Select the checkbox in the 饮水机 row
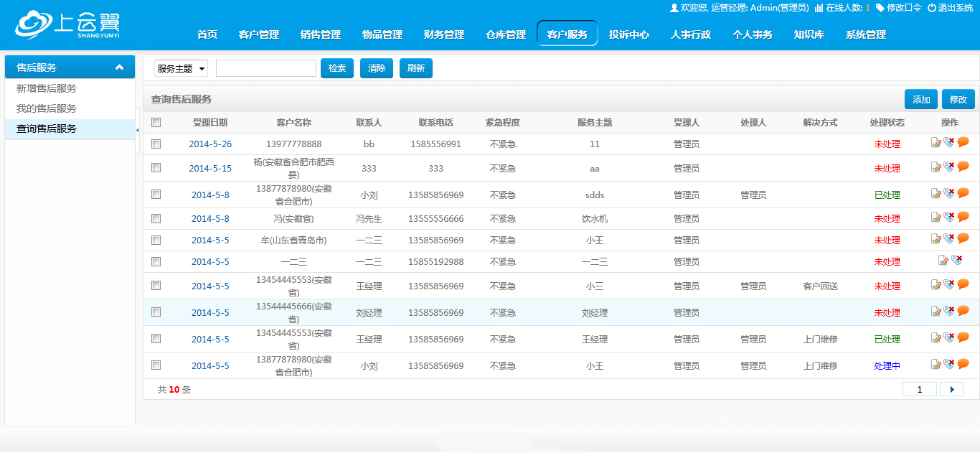This screenshot has height=453, width=980. (x=156, y=219)
